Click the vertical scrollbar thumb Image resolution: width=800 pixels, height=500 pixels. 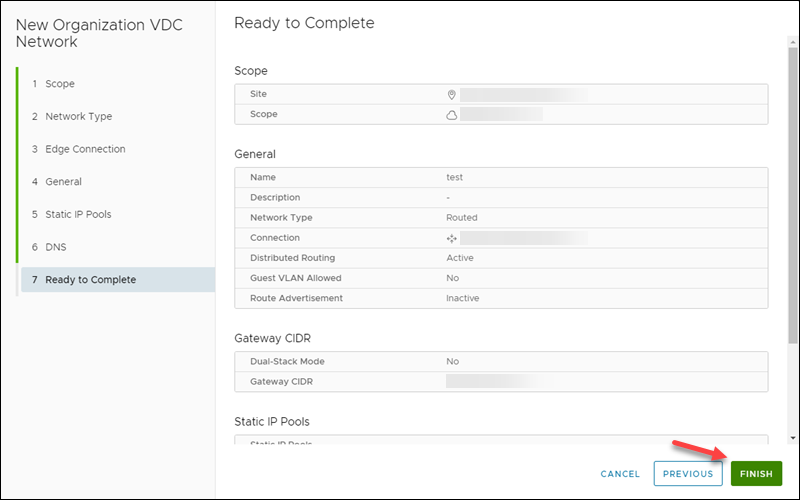point(793,195)
